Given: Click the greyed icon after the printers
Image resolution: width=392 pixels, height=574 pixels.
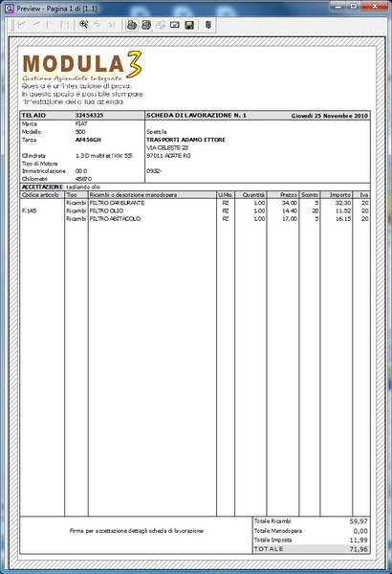Looking at the screenshot, I should [x=161, y=25].
